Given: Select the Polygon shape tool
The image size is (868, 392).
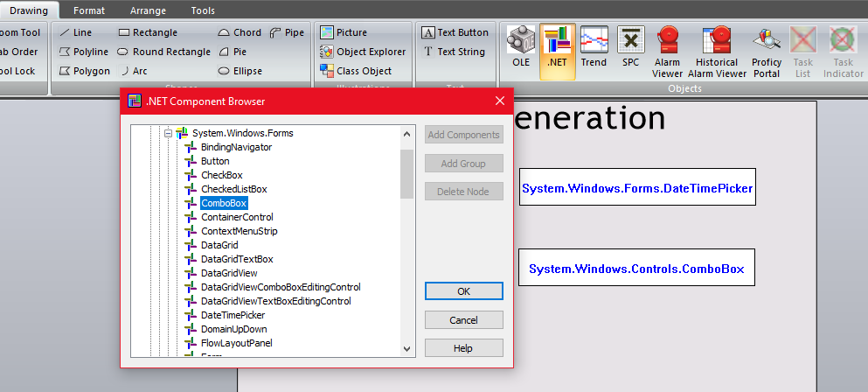Looking at the screenshot, I should (x=84, y=71).
